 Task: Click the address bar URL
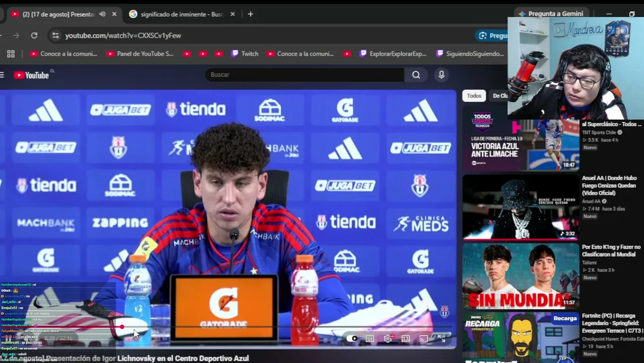point(123,35)
